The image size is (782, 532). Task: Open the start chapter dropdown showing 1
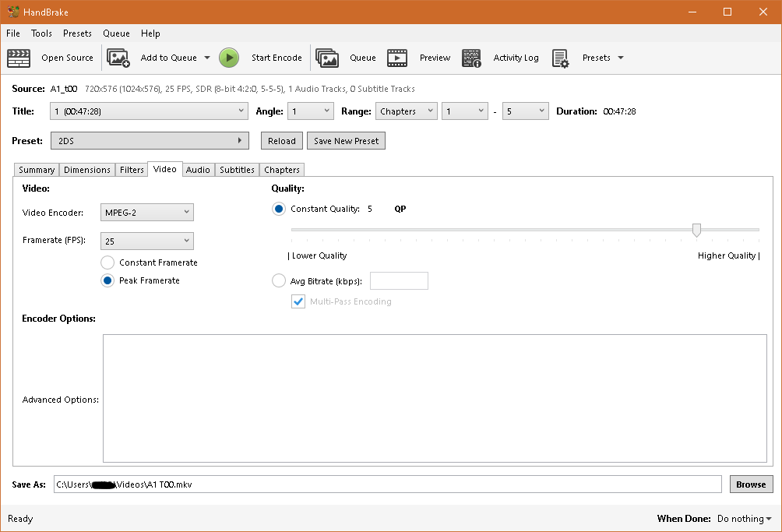click(x=464, y=111)
